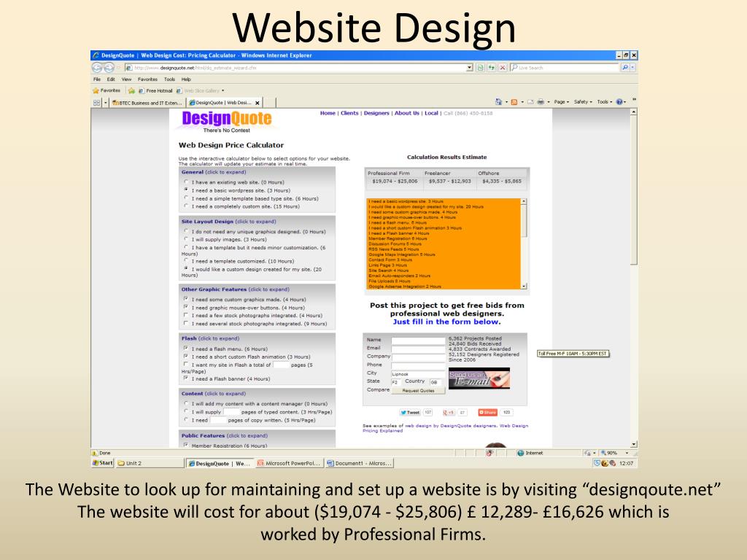
Task: Click the Help question mark icon
Action: tap(619, 102)
